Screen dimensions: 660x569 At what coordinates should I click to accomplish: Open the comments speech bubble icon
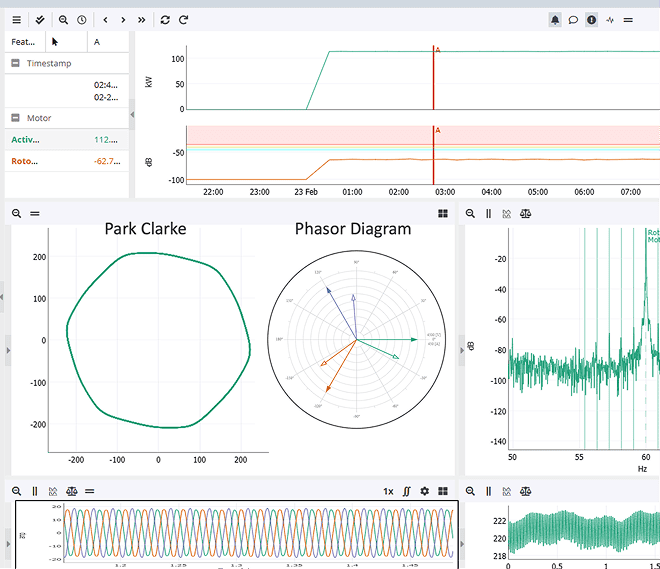pyautogui.click(x=573, y=19)
